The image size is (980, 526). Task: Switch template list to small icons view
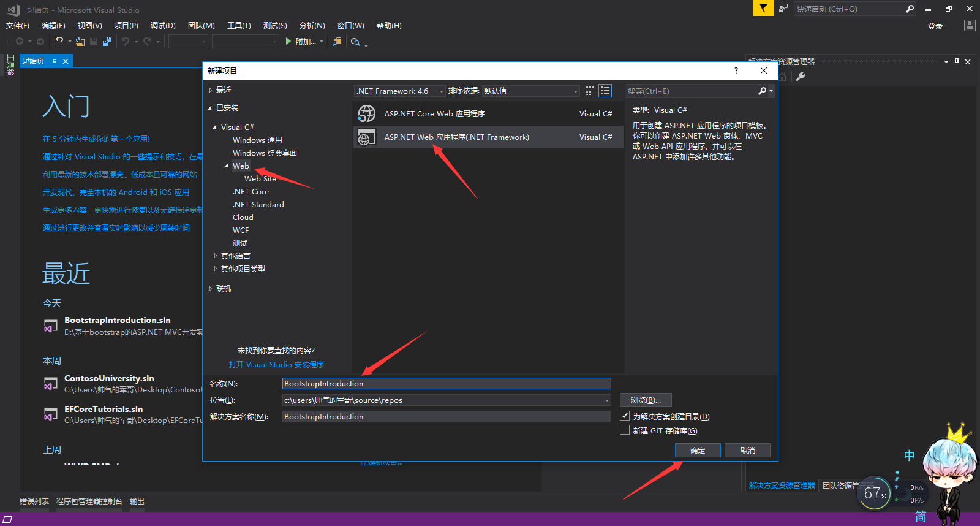(590, 91)
